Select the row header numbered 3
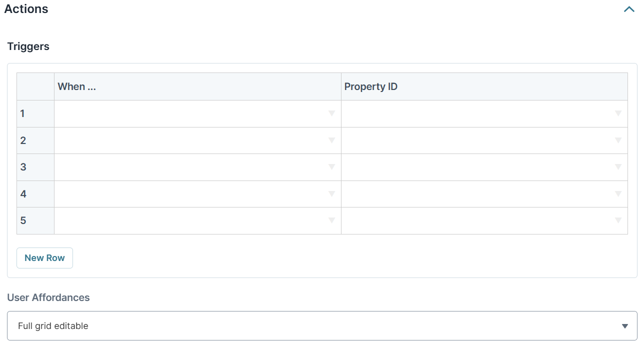The height and width of the screenshot is (344, 644). (x=35, y=167)
